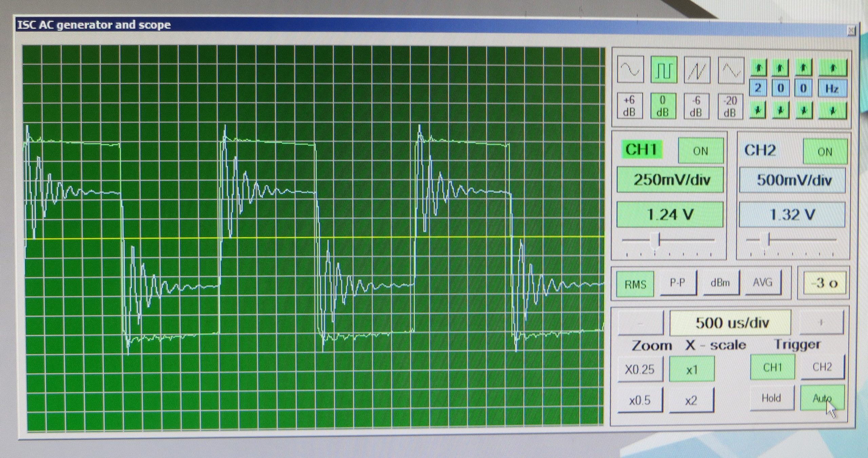The image size is (868, 458).
Task: Decrease the frequency unit with down arrow
Action: (833, 111)
